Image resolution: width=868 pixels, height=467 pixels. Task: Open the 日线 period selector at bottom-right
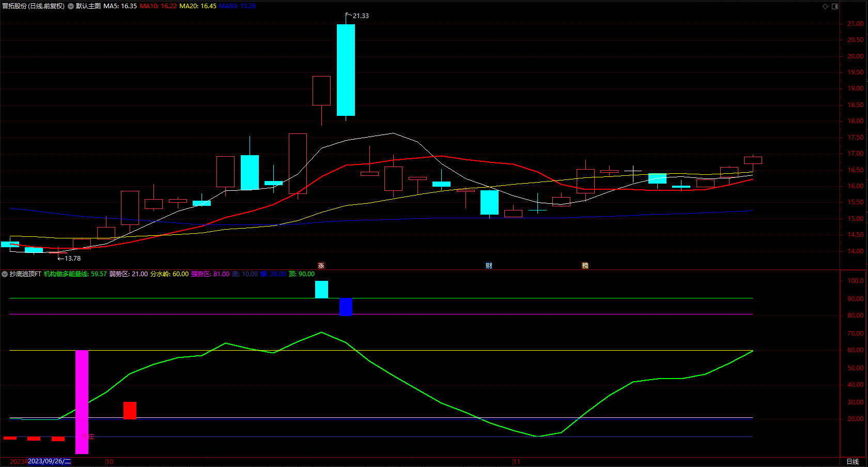853,461
